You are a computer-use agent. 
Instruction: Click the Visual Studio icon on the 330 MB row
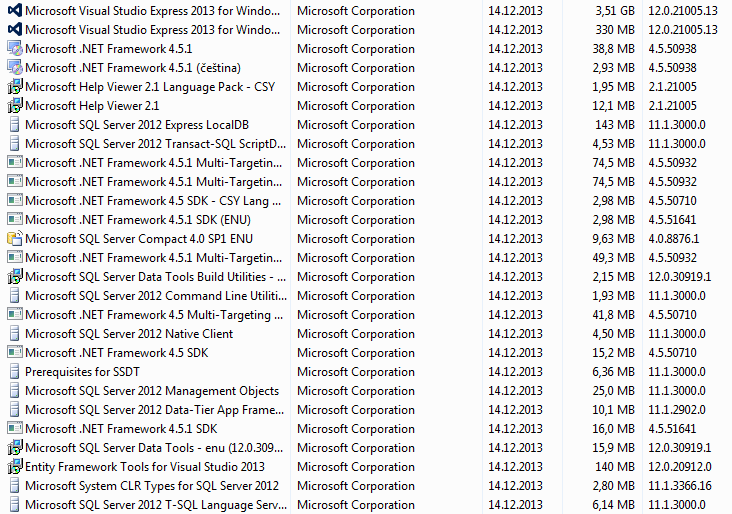coord(14,29)
